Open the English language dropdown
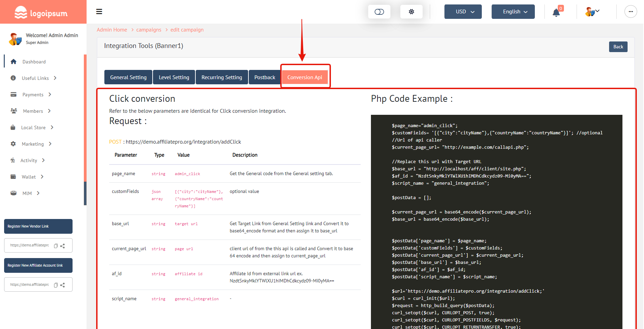The height and width of the screenshot is (329, 644). pyautogui.click(x=513, y=11)
